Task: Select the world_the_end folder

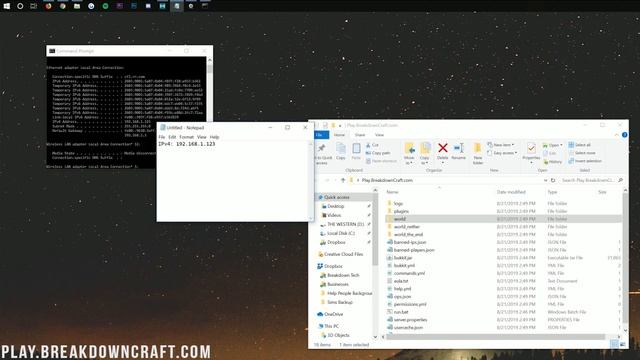Action: tap(408, 234)
